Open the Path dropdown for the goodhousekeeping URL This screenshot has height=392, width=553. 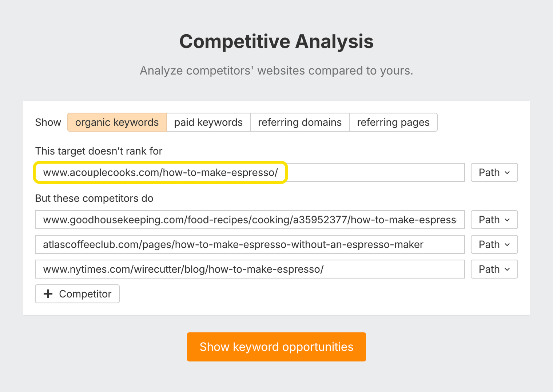[x=494, y=220]
